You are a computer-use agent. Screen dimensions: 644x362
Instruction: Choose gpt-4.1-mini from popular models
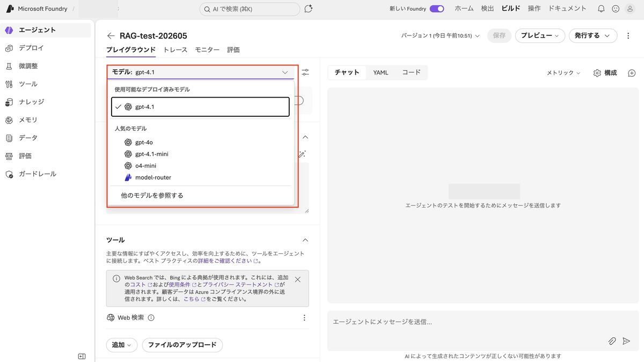[200, 154]
